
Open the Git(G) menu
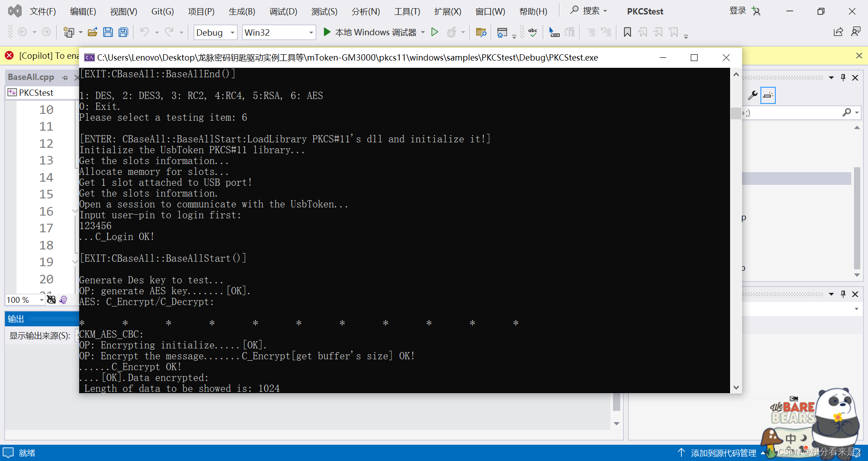click(x=163, y=11)
